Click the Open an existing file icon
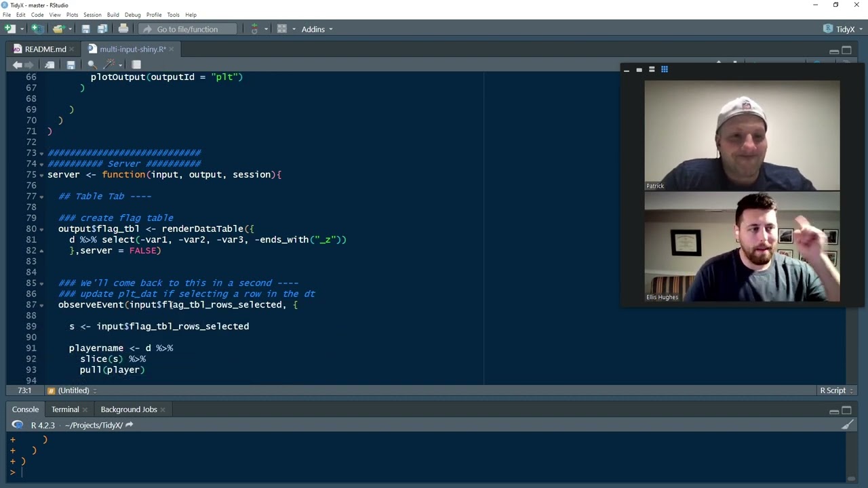 [58, 29]
